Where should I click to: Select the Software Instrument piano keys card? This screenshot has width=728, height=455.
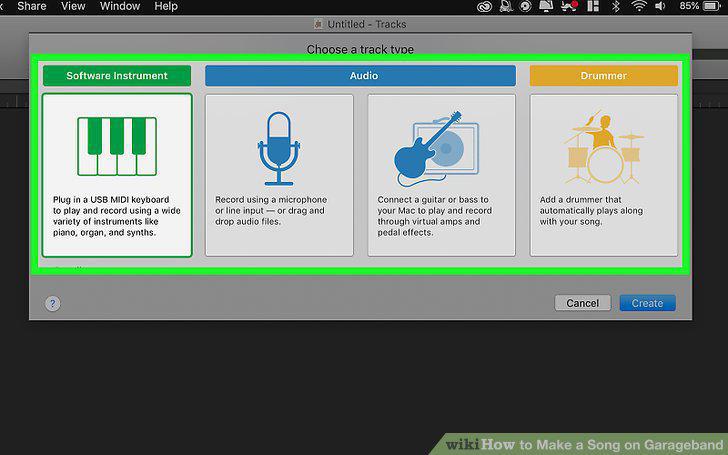point(117,175)
